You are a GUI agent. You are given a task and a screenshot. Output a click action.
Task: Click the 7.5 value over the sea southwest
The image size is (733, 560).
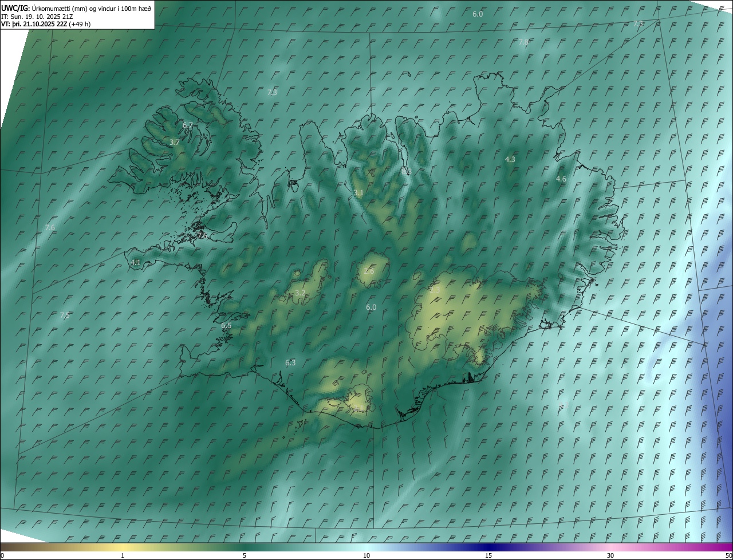click(x=65, y=316)
